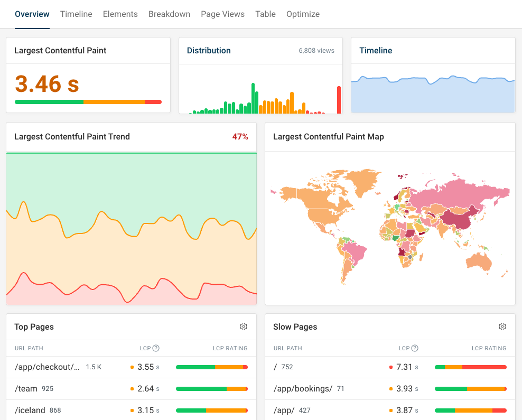Switch to the Timeline tab
Image resolution: width=522 pixels, height=420 pixels.
[x=76, y=14]
